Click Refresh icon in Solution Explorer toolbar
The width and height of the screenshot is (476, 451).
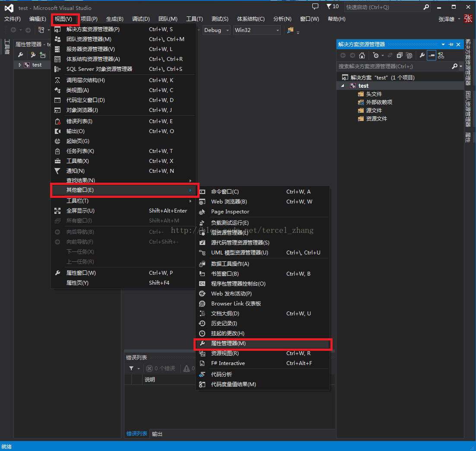tap(390, 55)
